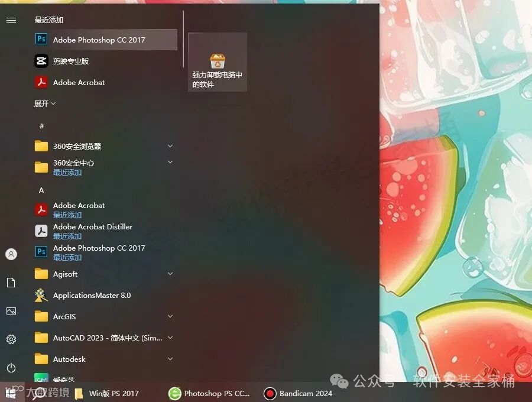Switch to Photoshop PS CC browser taskbar item
532x402 pixels.
pyautogui.click(x=209, y=394)
